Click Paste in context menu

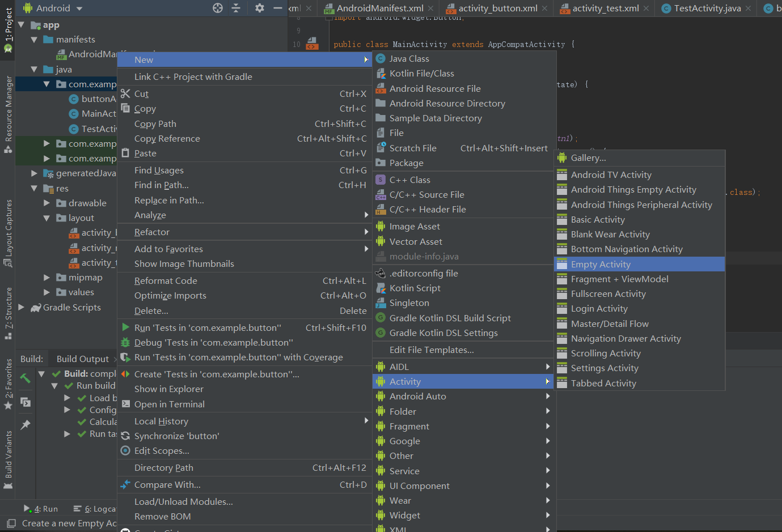(x=244, y=153)
